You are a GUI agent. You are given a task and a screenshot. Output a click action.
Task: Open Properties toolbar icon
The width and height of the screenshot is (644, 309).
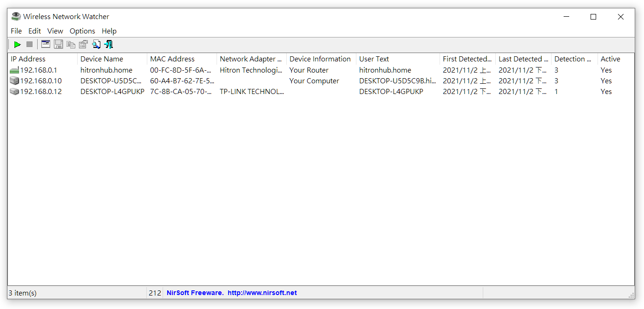[x=83, y=45]
